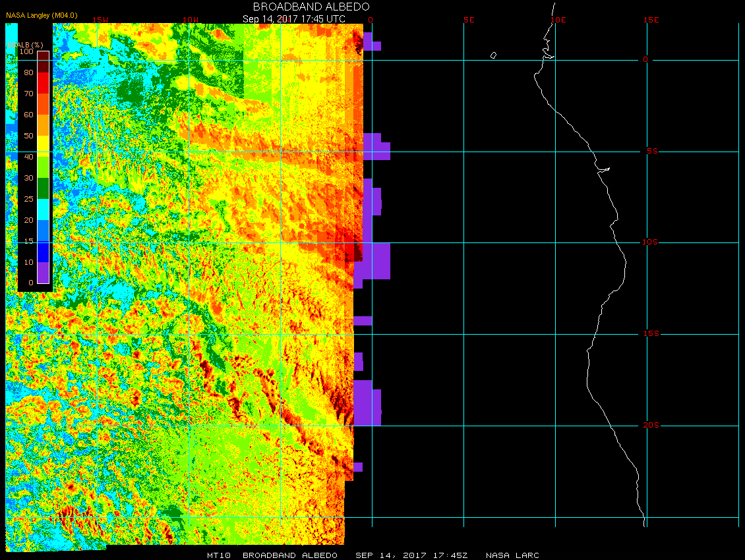Click 'MT10' in the footer line
The width and height of the screenshot is (745, 560).
[219, 555]
